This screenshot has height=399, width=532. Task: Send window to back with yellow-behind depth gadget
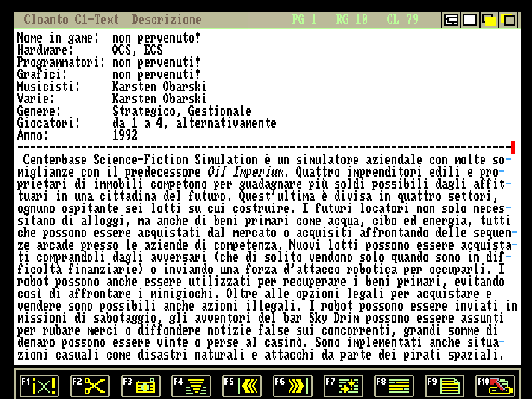point(509,20)
